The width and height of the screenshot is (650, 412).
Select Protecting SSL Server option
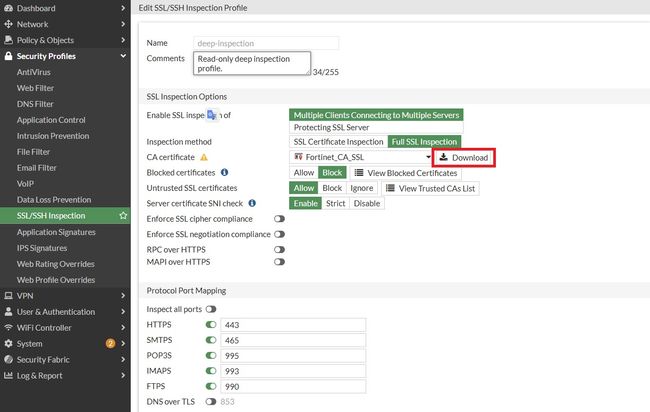376,127
